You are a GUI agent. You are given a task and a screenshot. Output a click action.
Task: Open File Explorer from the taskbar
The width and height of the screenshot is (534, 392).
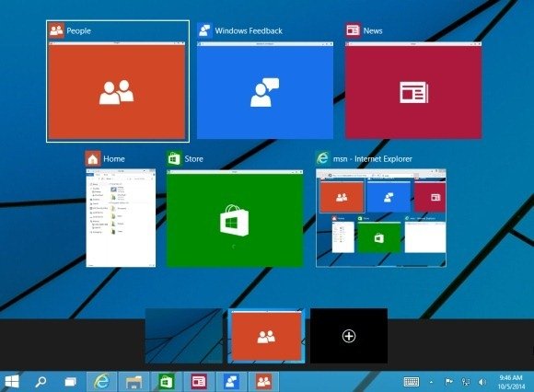pos(133,382)
